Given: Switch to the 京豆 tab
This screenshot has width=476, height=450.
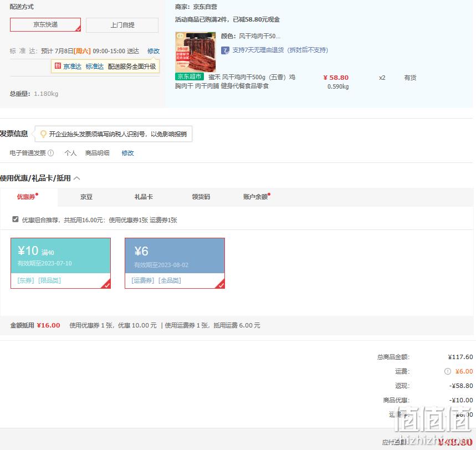Looking at the screenshot, I should (86, 197).
